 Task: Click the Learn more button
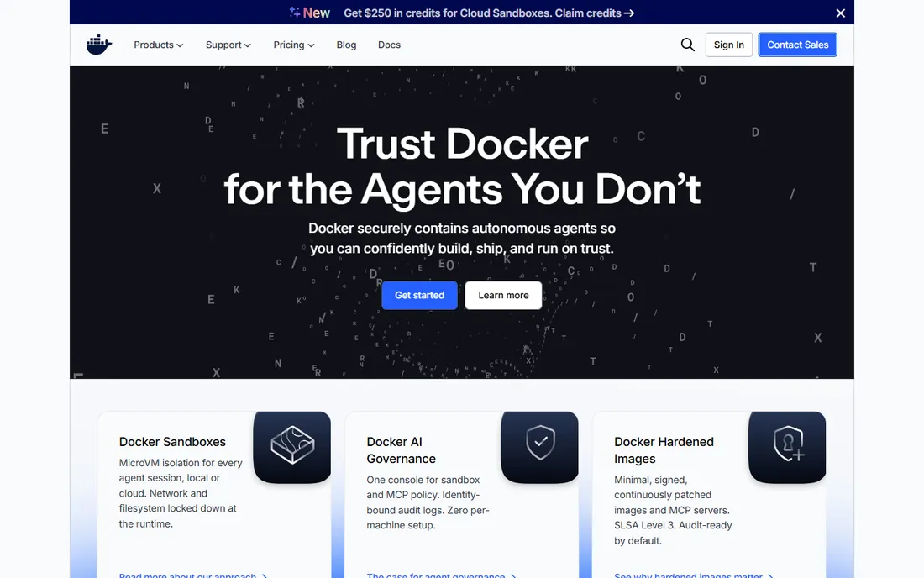(503, 295)
